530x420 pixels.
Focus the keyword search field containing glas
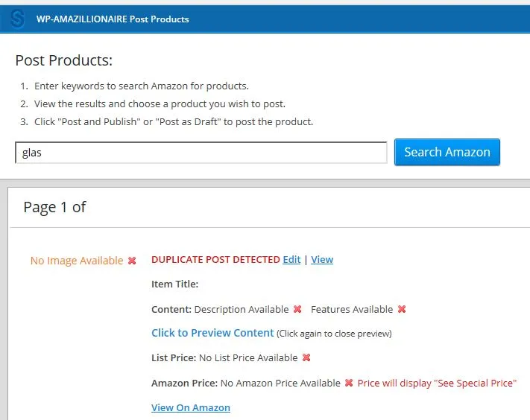(x=201, y=153)
